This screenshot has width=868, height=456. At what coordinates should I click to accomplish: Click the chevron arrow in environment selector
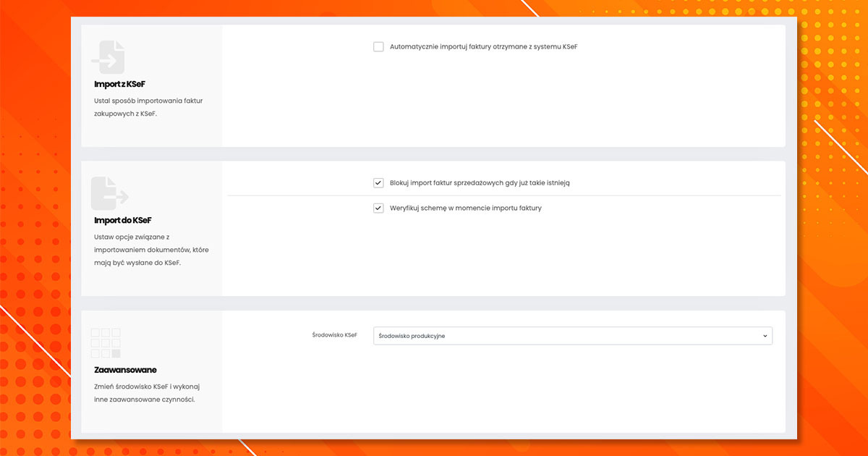point(765,336)
